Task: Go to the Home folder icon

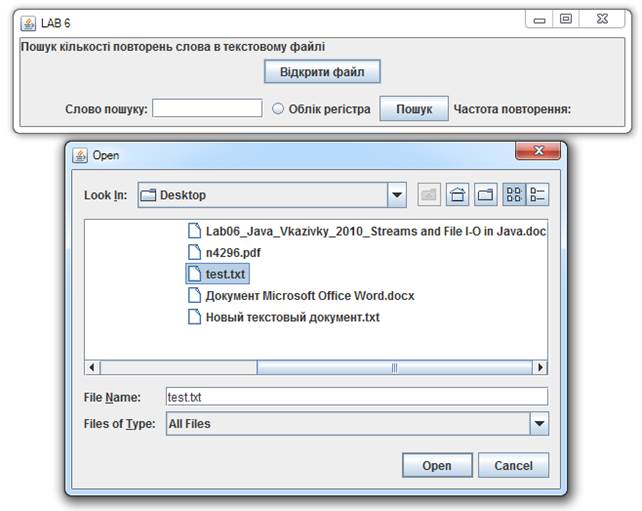Action: 457,194
